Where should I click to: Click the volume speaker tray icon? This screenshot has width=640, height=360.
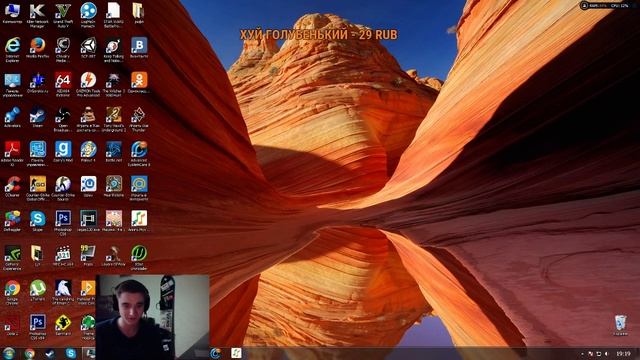607,354
